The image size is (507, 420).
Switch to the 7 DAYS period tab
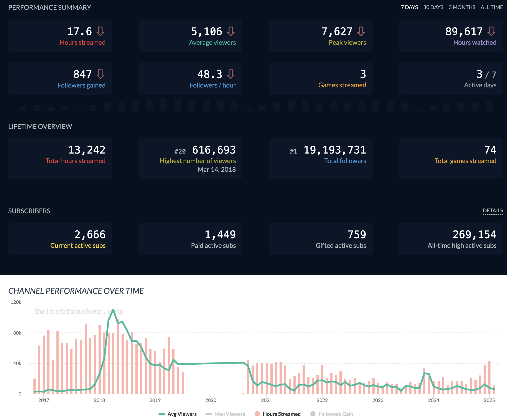click(409, 7)
